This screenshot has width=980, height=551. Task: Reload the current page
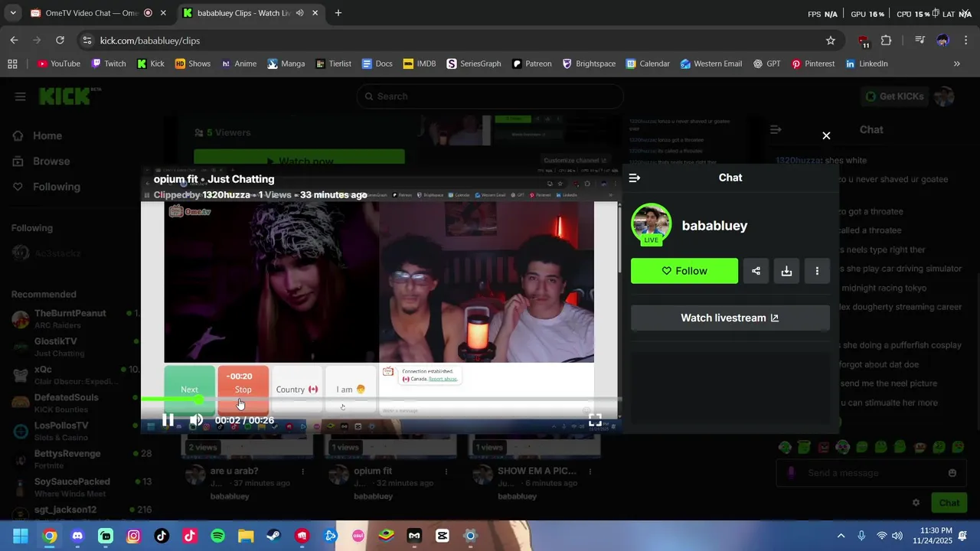click(x=60, y=41)
